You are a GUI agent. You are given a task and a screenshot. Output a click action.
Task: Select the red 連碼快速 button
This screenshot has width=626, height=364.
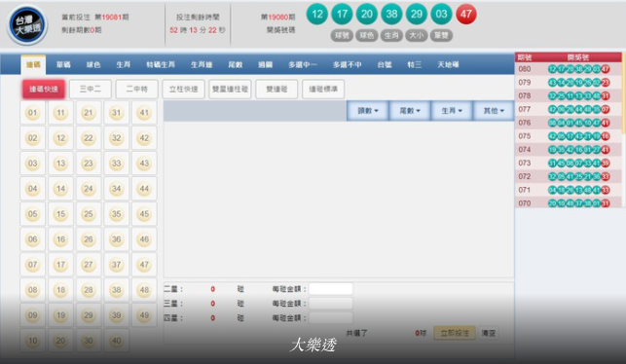click(44, 89)
